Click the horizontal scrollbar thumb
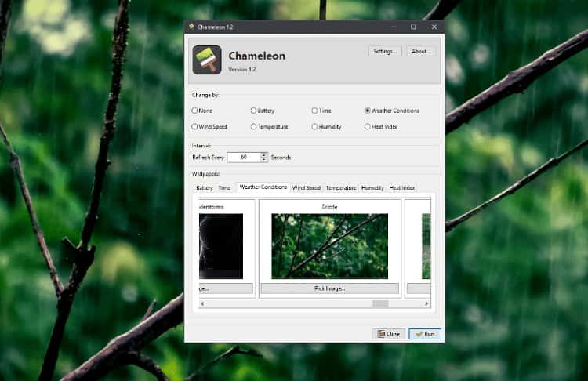The height and width of the screenshot is (381, 588). tap(380, 303)
